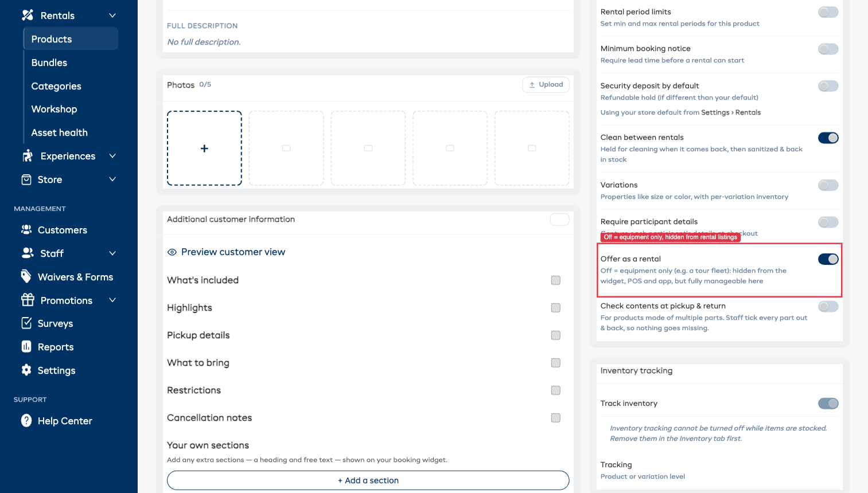Tick the Pickup details checkbox

click(555, 335)
